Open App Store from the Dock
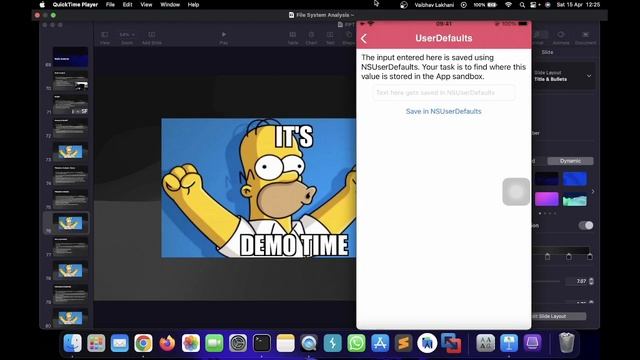 380,343
